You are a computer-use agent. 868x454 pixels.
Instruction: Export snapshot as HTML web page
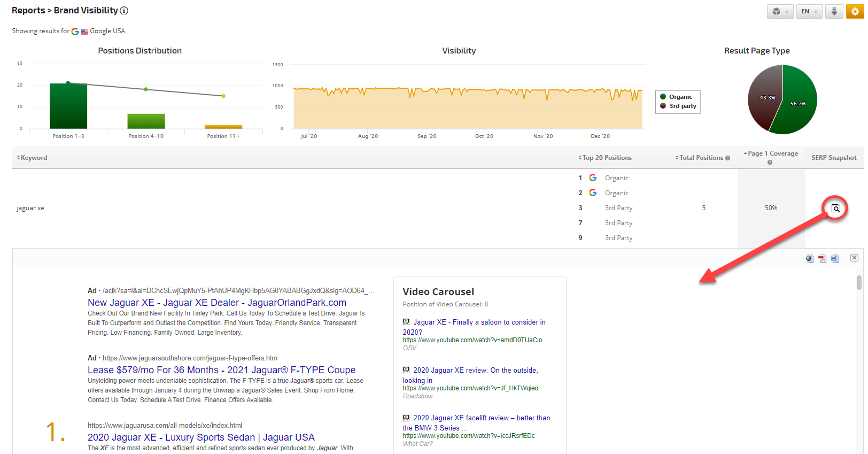click(810, 259)
